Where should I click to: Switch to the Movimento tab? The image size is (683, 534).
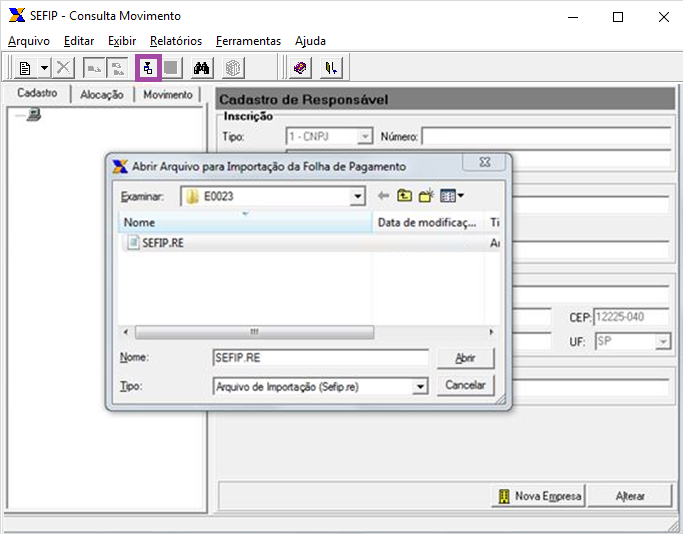coord(168,95)
